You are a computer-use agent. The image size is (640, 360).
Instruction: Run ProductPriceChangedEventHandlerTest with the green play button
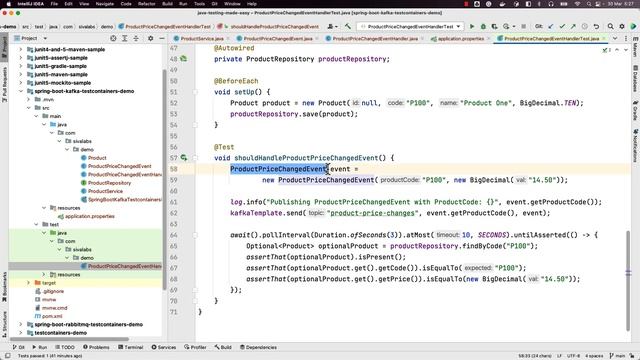[472, 27]
